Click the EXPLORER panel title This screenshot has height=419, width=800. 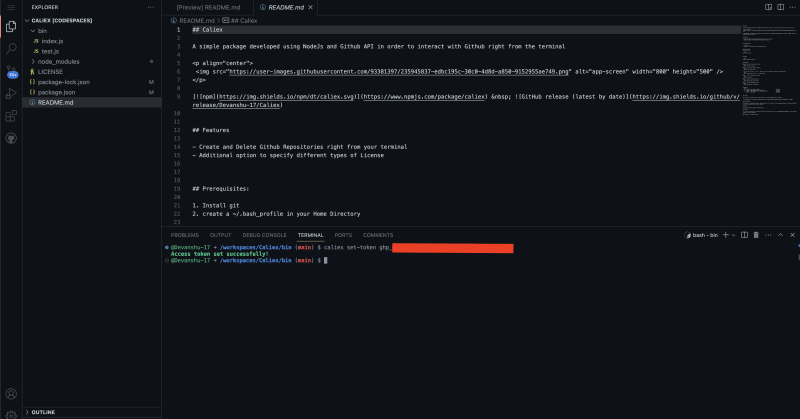pyautogui.click(x=44, y=7)
